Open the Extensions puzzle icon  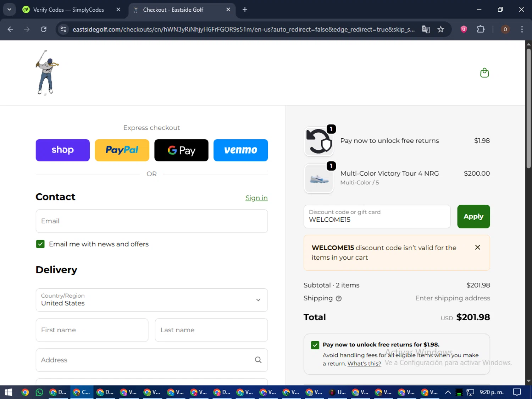click(x=481, y=29)
